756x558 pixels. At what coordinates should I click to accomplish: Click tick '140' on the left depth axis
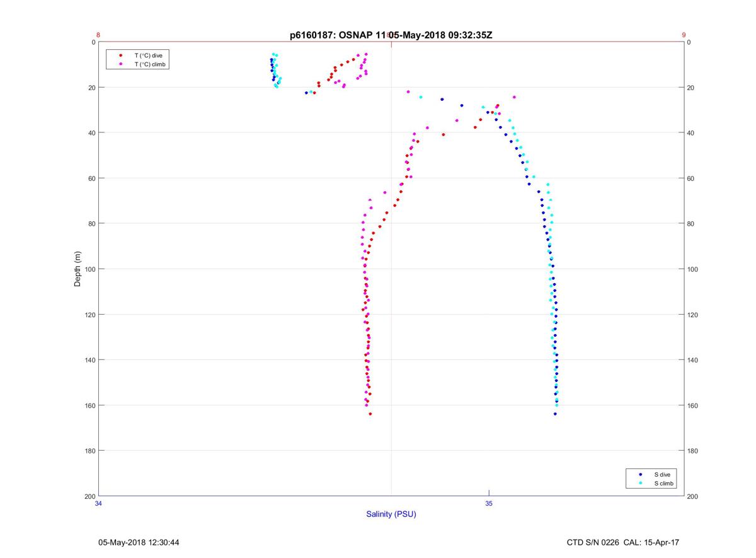click(89, 360)
